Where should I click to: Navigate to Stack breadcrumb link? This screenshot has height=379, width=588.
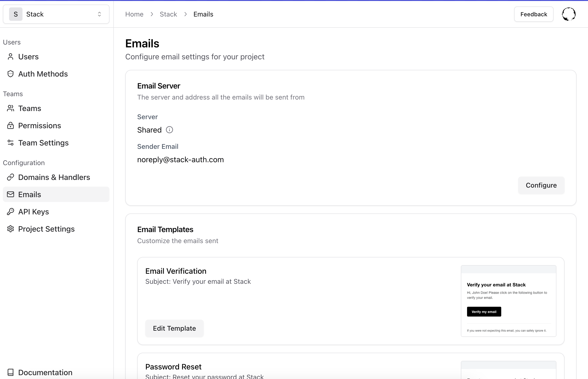pos(168,14)
